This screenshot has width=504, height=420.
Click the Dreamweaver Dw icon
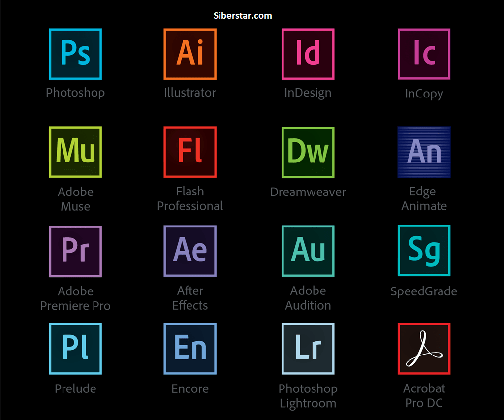click(308, 152)
